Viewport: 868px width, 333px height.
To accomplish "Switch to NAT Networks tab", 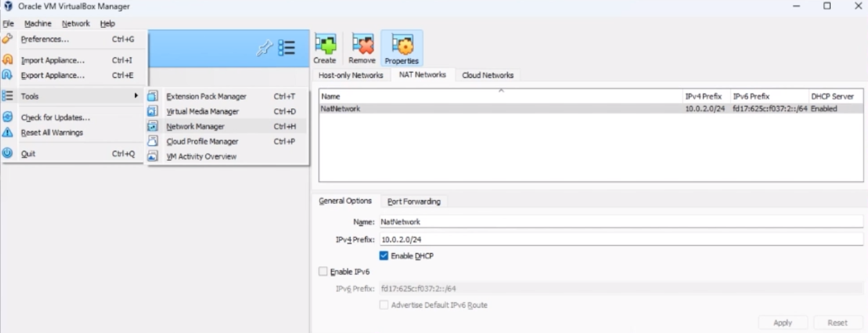I will (x=423, y=74).
